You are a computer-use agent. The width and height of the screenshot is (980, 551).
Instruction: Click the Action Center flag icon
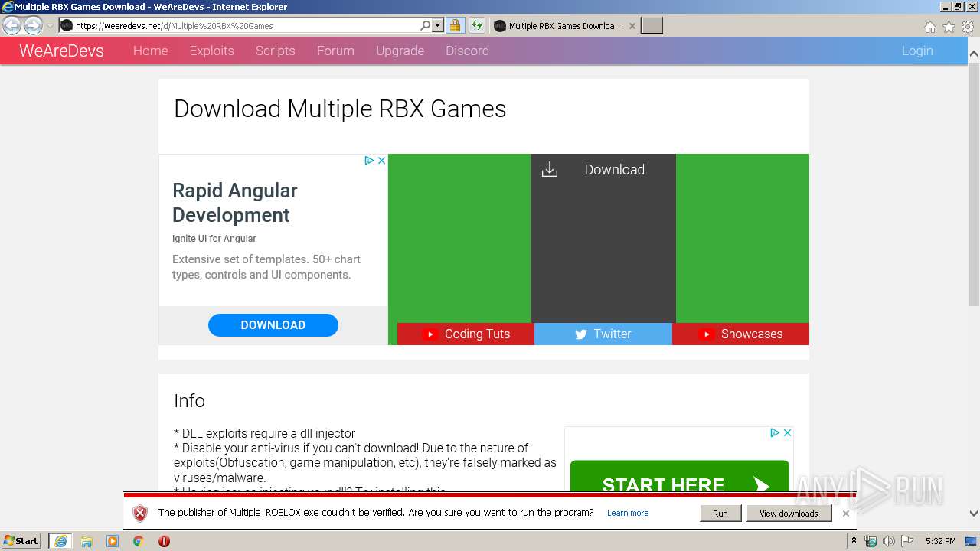pyautogui.click(x=906, y=541)
